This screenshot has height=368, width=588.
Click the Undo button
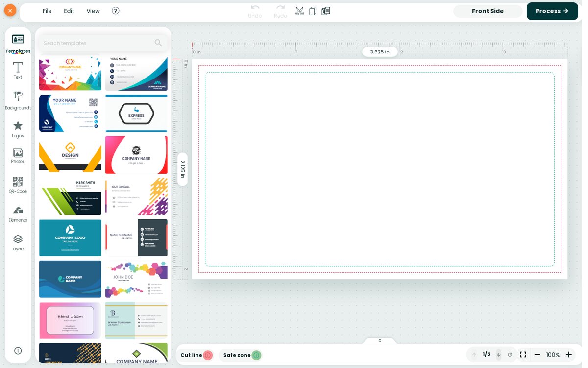tap(255, 11)
